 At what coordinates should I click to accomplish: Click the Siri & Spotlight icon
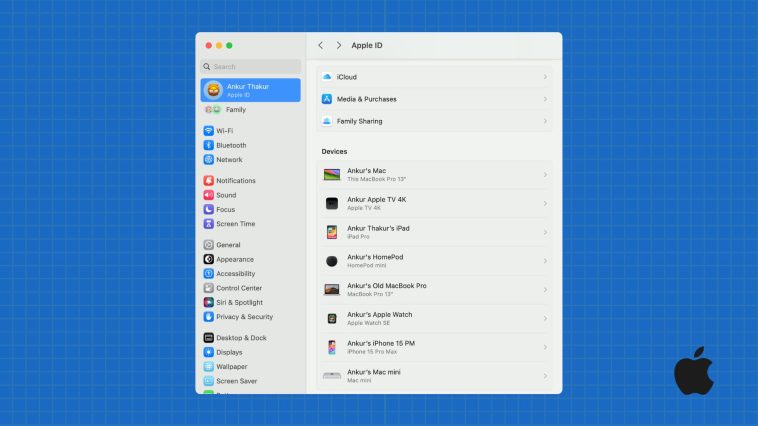pyautogui.click(x=208, y=302)
